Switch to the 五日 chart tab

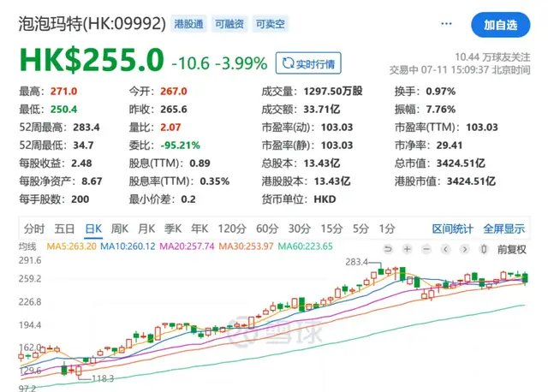pyautogui.click(x=64, y=229)
